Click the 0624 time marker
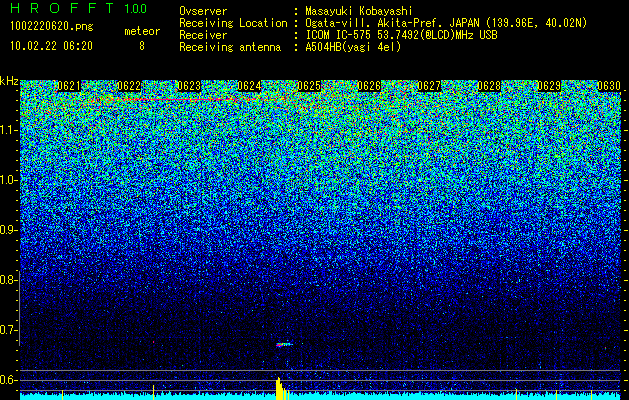 click(249, 86)
